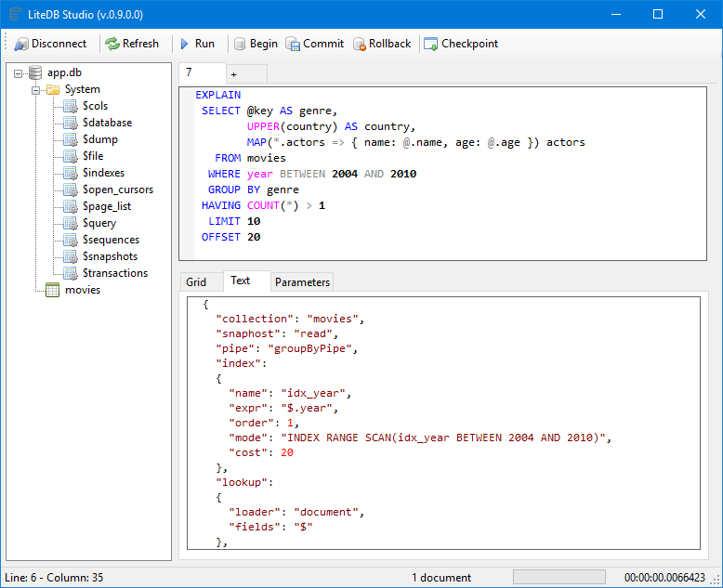Add a new query tab with plus
The height and width of the screenshot is (588, 723).
coord(233,73)
